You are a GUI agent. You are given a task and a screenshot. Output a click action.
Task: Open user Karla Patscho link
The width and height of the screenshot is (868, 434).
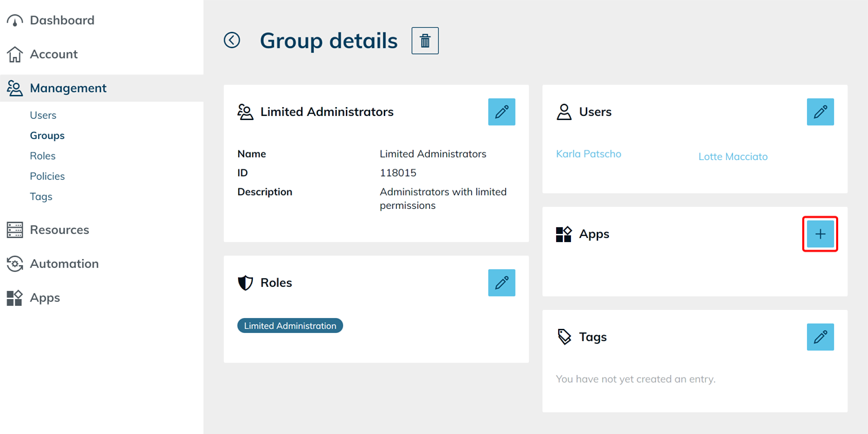(589, 154)
